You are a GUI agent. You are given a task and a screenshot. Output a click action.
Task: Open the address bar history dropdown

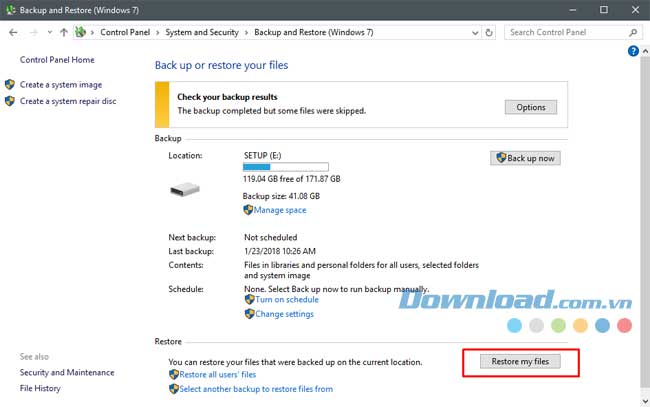[x=475, y=33]
